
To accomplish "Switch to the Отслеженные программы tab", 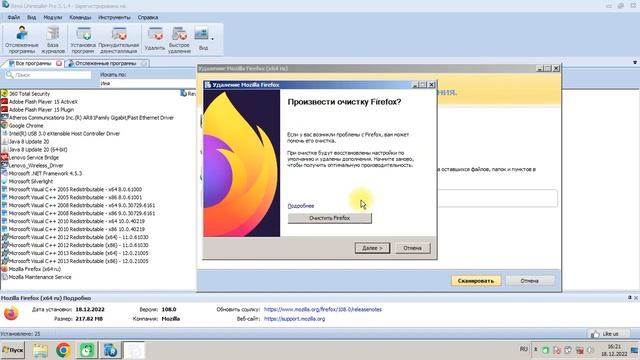I will pos(105,63).
